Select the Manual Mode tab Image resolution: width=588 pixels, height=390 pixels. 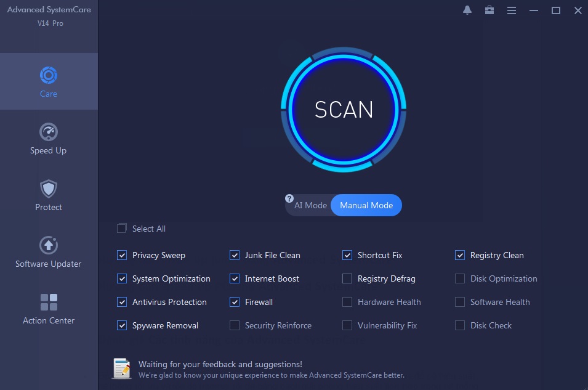(x=366, y=205)
